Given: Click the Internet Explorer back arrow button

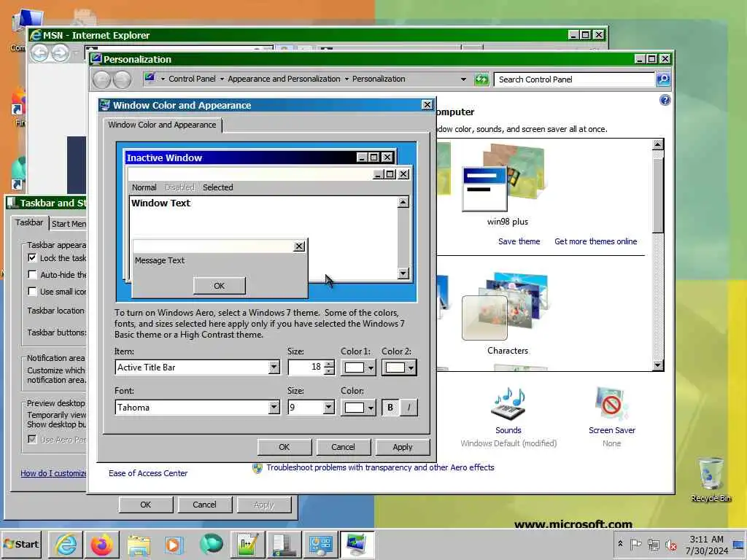Looking at the screenshot, I should 39,52.
